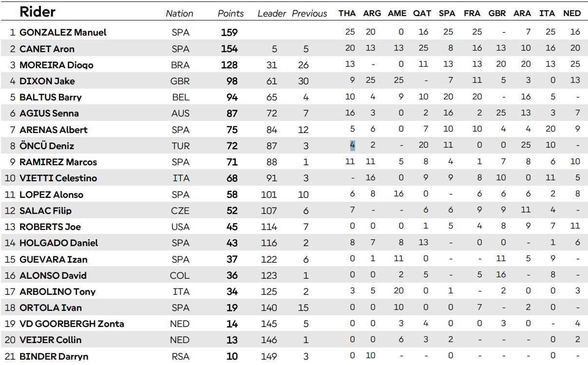Click rider name BINDER Darryn
The height and width of the screenshot is (365, 588).
(54, 356)
